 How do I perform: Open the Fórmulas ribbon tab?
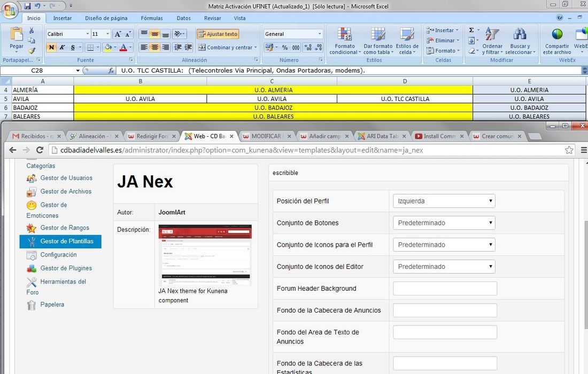(x=152, y=18)
